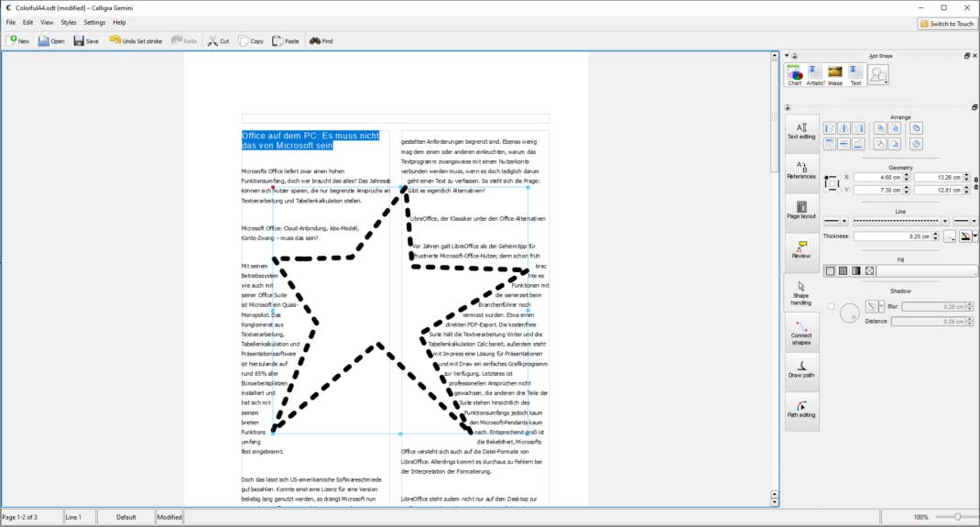This screenshot has height=527, width=980.
Task: Send shape to back in Arrange
Action: tap(880, 144)
